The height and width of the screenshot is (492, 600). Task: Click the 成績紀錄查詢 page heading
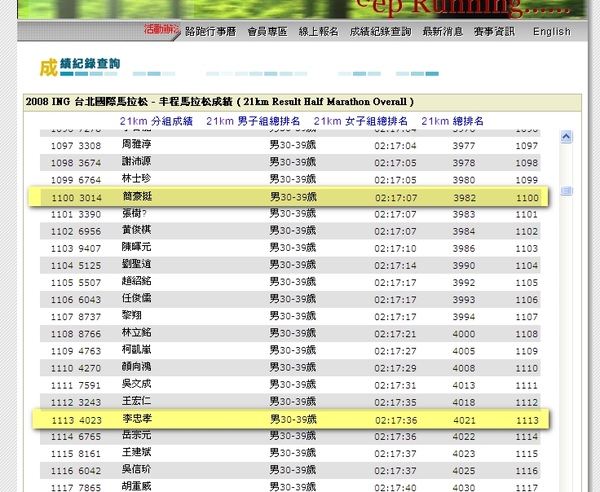80,66
